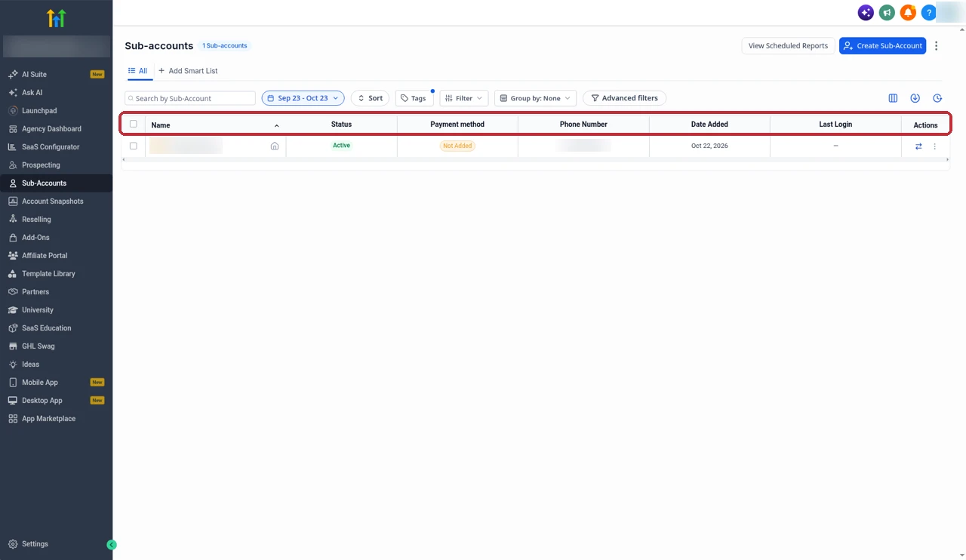Screen dimensions: 966x560
Task: Click the Add-Ons sidebar icon
Action: pyautogui.click(x=13, y=238)
